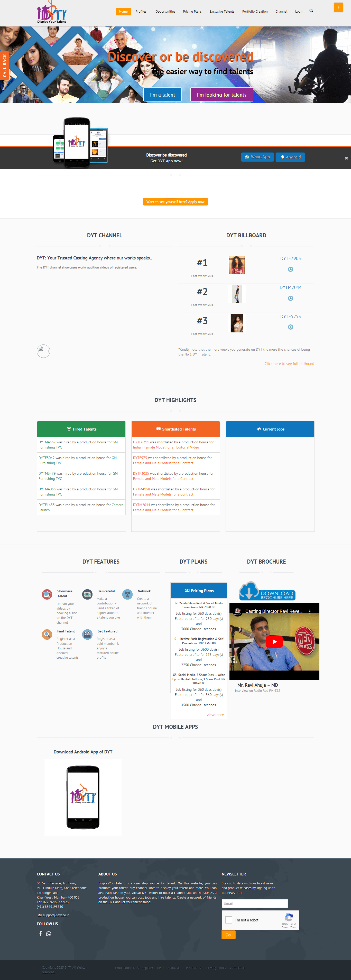Click here to see full billboard link
This screenshot has height=980, width=351.
click(289, 364)
